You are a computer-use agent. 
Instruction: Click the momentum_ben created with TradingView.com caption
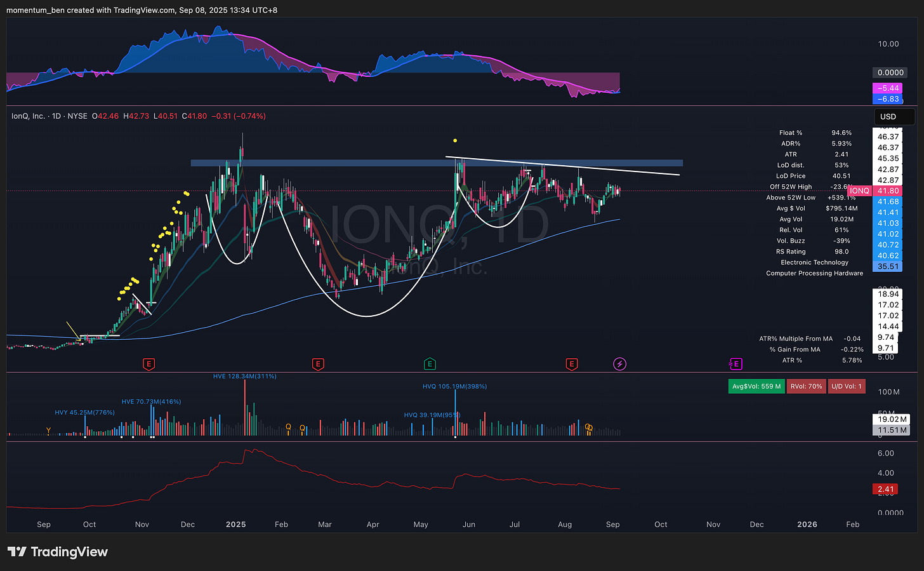tap(142, 10)
